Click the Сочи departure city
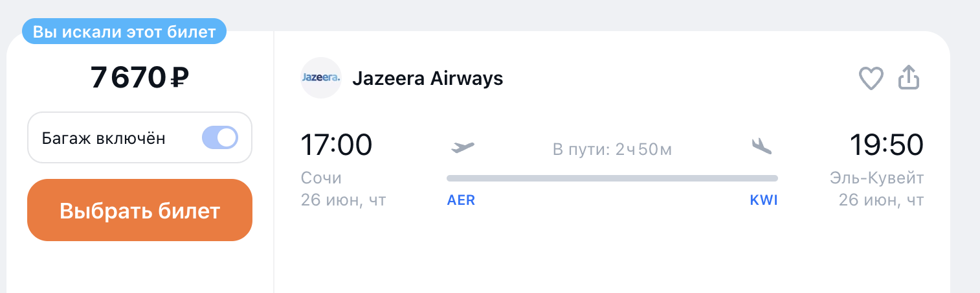Viewport: 980px width, 293px height. (x=321, y=178)
